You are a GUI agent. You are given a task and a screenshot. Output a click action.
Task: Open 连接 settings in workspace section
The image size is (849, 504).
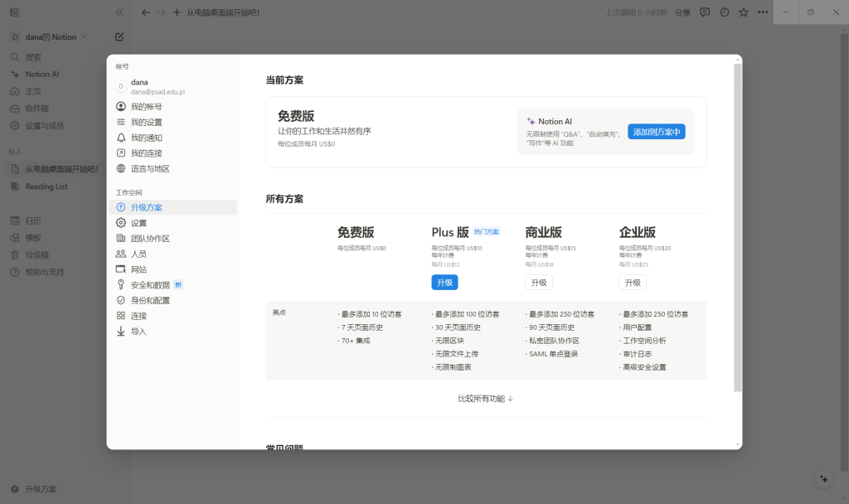(x=173, y=316)
